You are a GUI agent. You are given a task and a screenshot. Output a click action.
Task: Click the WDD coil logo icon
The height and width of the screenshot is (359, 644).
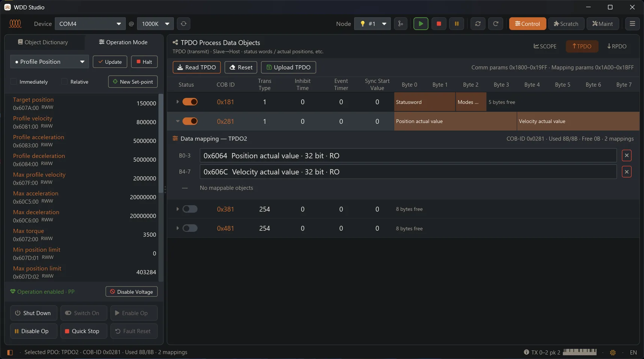point(15,24)
